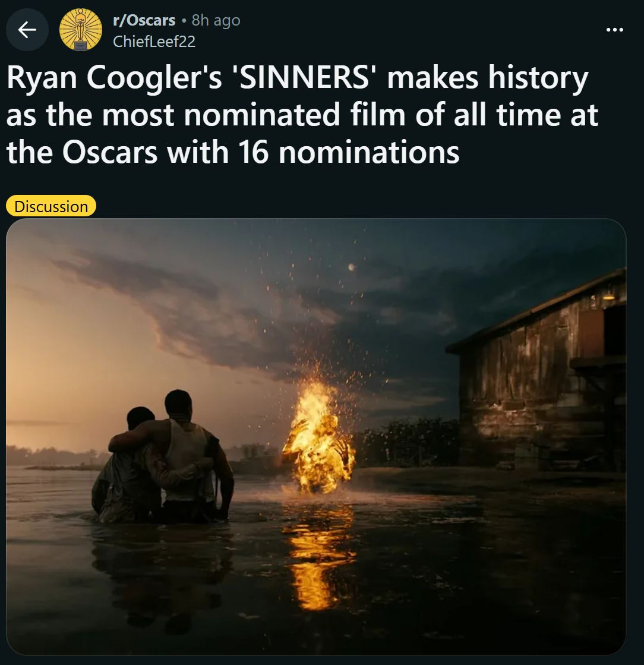Open the r/Oscars community avatar
The width and height of the screenshot is (644, 665).
(x=81, y=30)
